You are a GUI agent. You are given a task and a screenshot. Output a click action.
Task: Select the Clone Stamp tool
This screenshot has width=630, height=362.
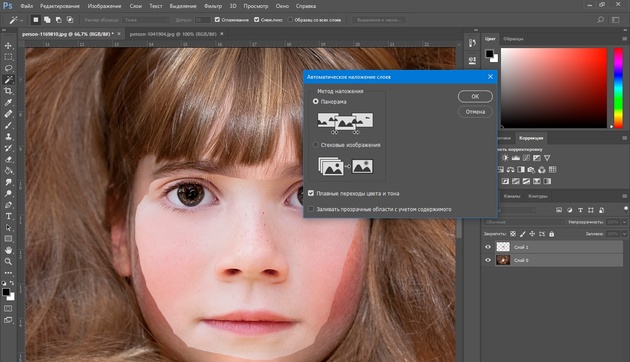click(x=8, y=137)
